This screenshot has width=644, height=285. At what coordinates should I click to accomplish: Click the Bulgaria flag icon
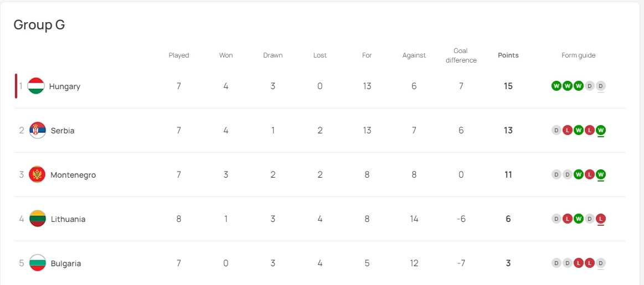coord(38,263)
